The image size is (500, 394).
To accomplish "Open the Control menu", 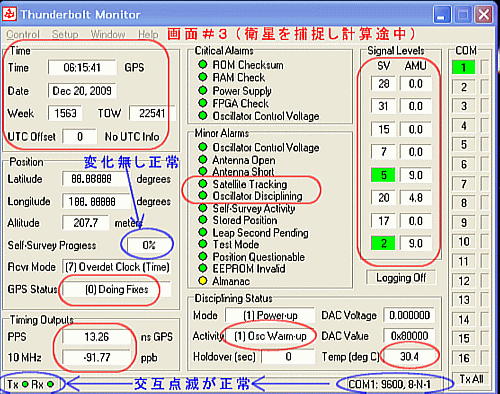I will click(23, 34).
